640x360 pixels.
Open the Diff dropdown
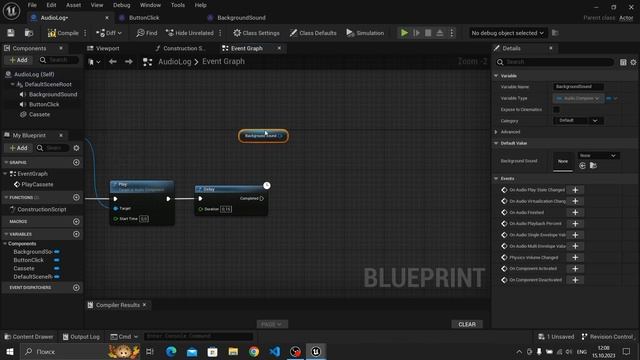click(109, 33)
